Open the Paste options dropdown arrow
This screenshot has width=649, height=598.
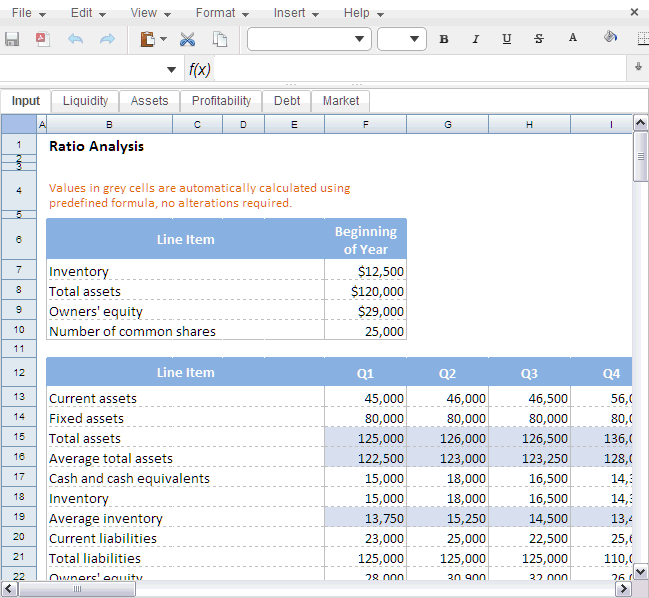[x=163, y=39]
